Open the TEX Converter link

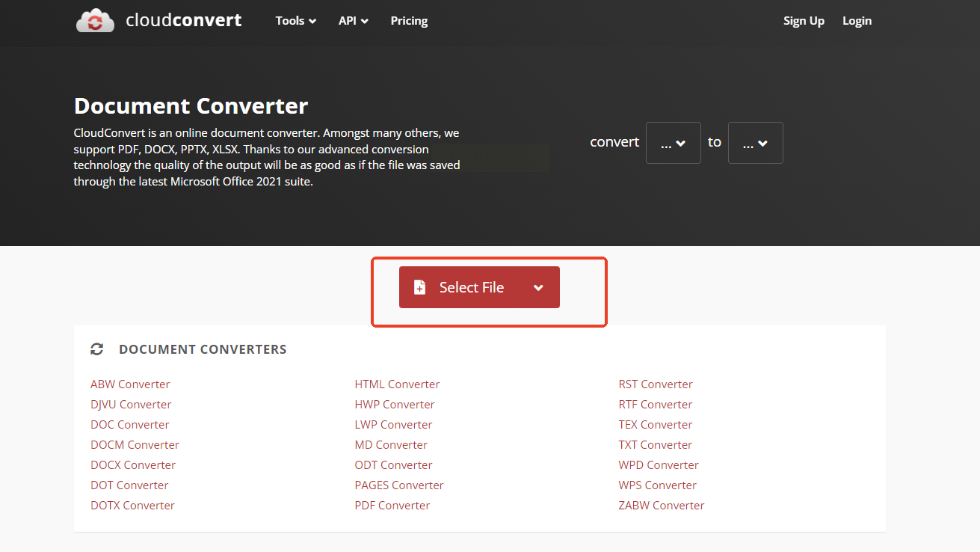656,425
